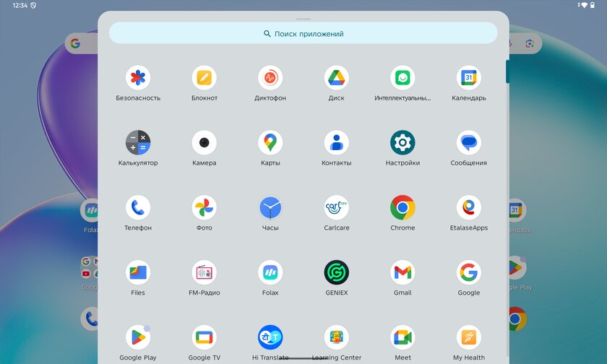
Task: Launch the FM-Радио app
Action: [204, 273]
